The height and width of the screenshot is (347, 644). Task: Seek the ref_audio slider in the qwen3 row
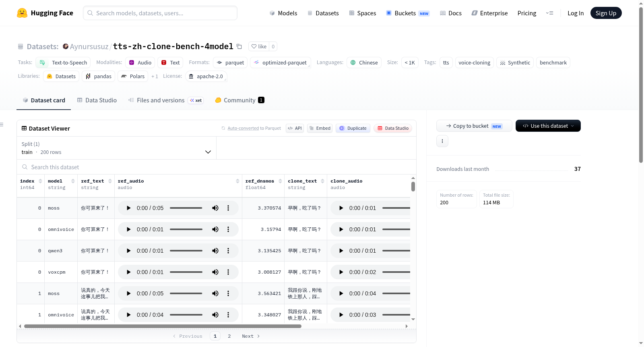point(186,251)
